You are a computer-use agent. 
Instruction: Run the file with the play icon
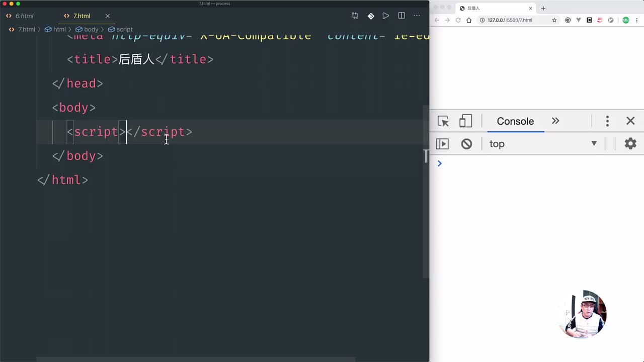coord(386,16)
